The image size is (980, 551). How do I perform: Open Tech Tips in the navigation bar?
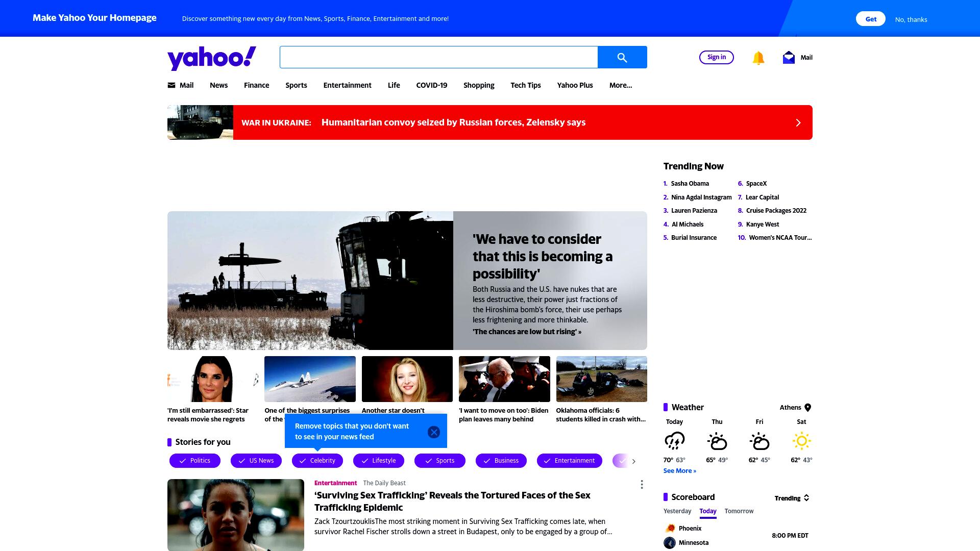click(x=526, y=85)
